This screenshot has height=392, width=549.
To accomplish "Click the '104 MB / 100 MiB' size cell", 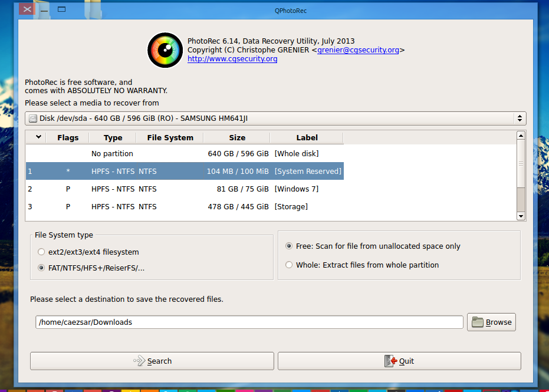I will pos(238,171).
